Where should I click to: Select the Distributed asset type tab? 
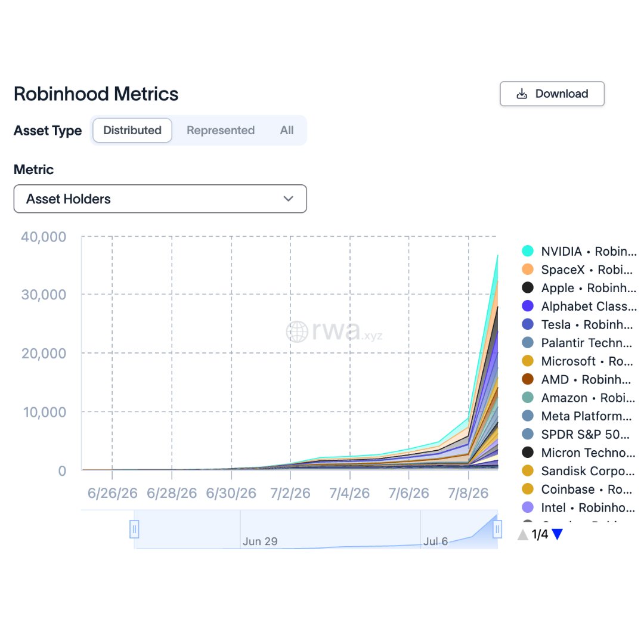coord(132,130)
